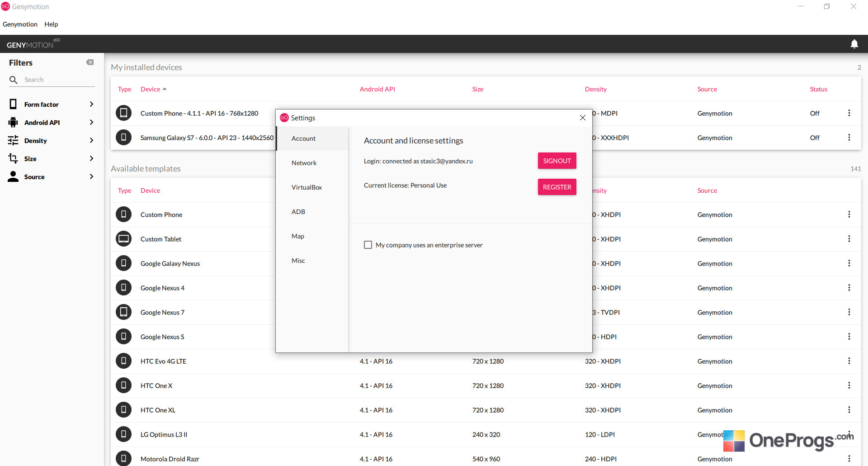Select the LG Optimus L3 II template row
The height and width of the screenshot is (466, 868).
point(486,434)
